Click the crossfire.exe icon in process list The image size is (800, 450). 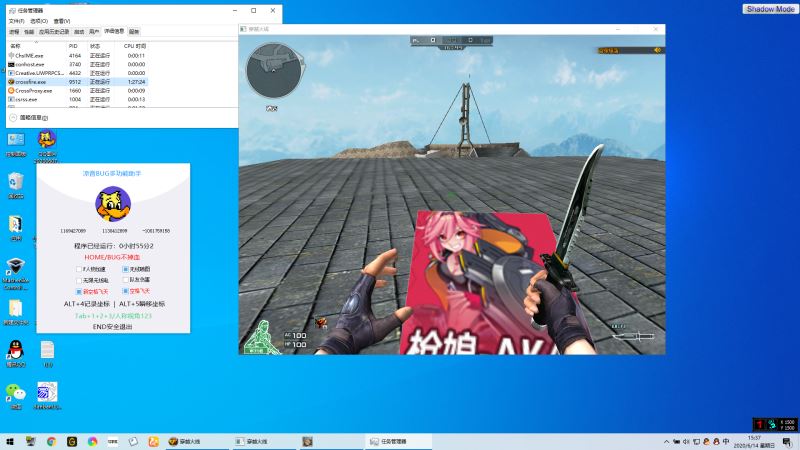11,82
